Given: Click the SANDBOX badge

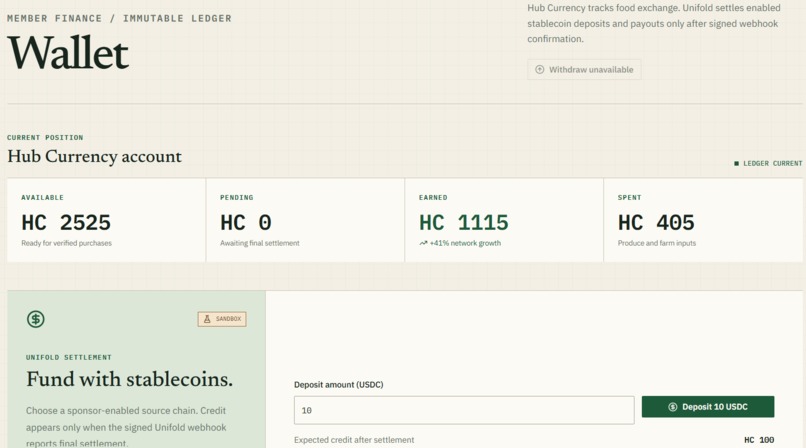Looking at the screenshot, I should 222,319.
